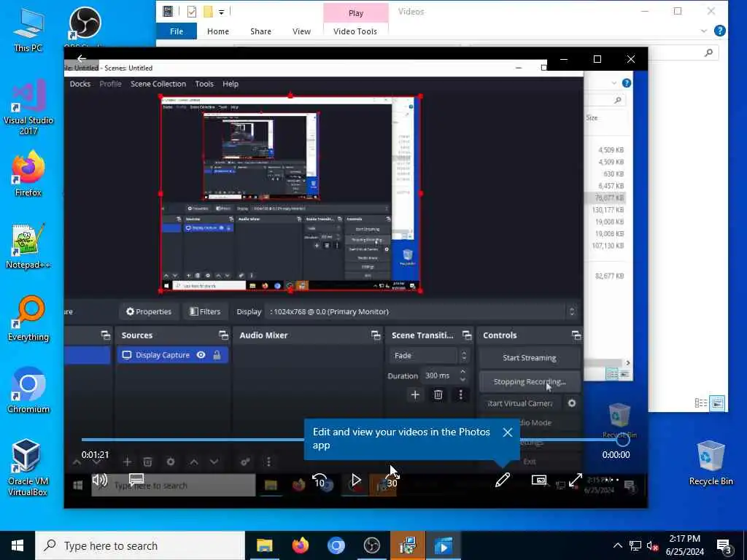Play the paused video
The height and width of the screenshot is (560, 747).
356,480
